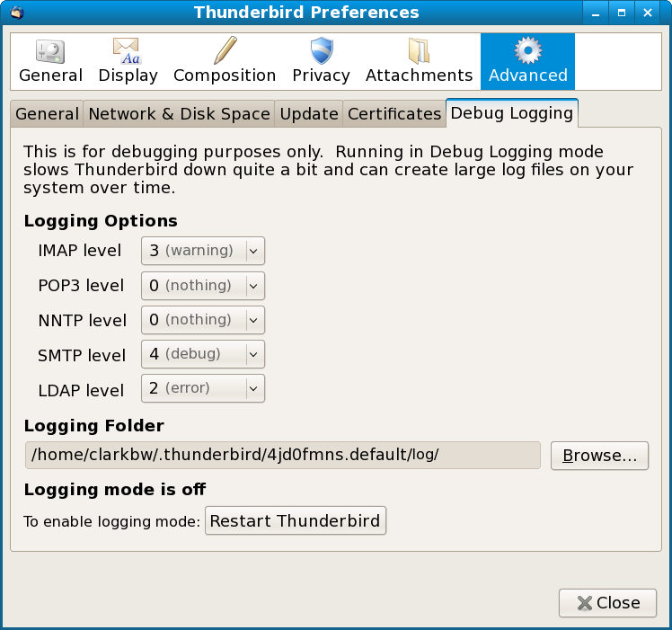This screenshot has height=630, width=672.
Task: Switch to the Certificates tab
Action: pos(394,114)
